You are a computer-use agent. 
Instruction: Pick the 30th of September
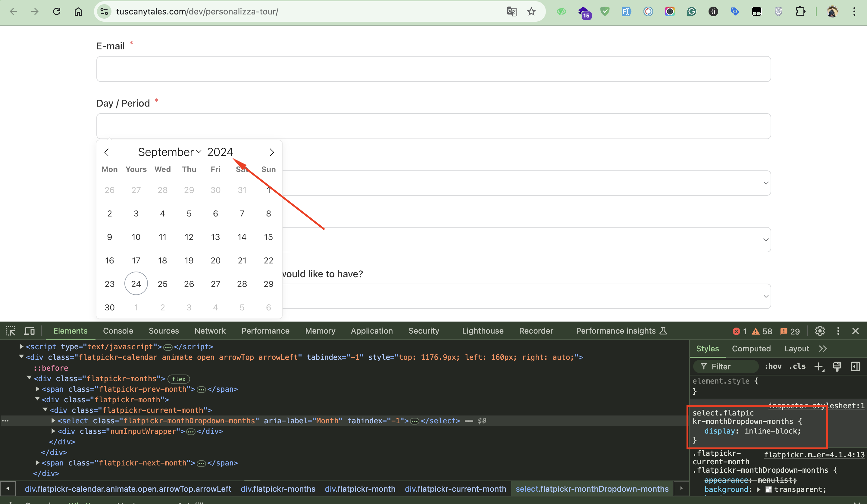pyautogui.click(x=109, y=307)
